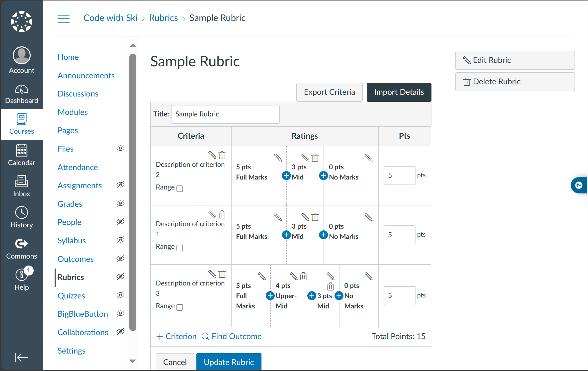The image size is (588, 371).
Task: Cancel rubric editing
Action: 175,362
